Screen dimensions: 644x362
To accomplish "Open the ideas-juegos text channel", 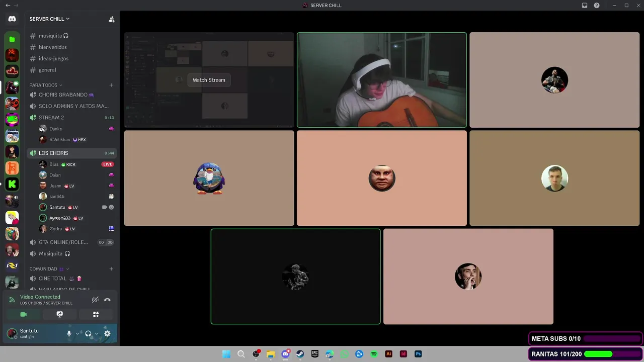I will tap(72, 58).
